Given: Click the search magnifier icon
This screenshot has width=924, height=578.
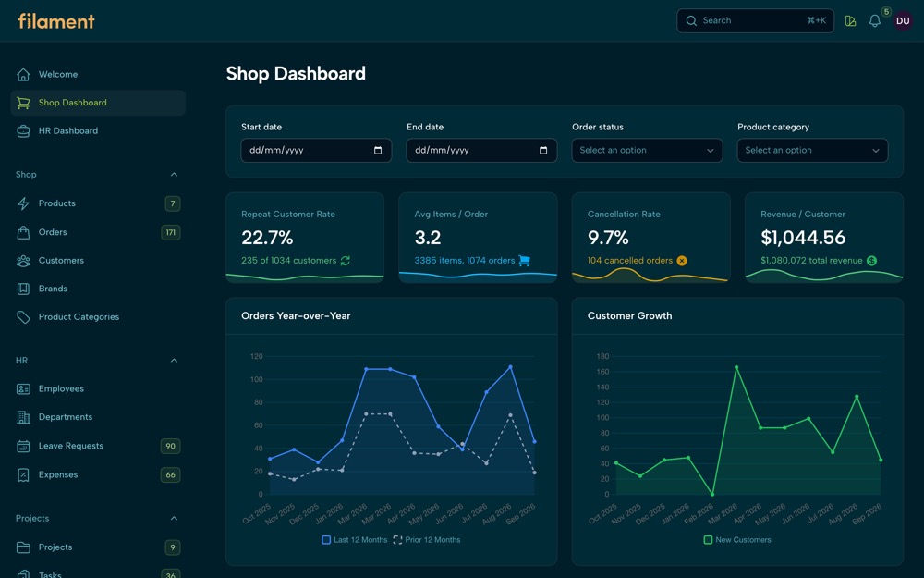Looking at the screenshot, I should tap(691, 20).
